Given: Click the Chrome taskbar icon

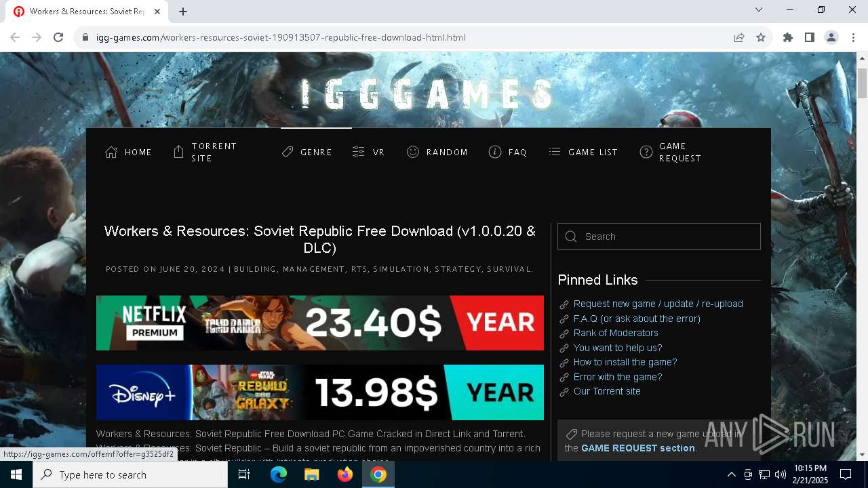Looking at the screenshot, I should [378, 474].
